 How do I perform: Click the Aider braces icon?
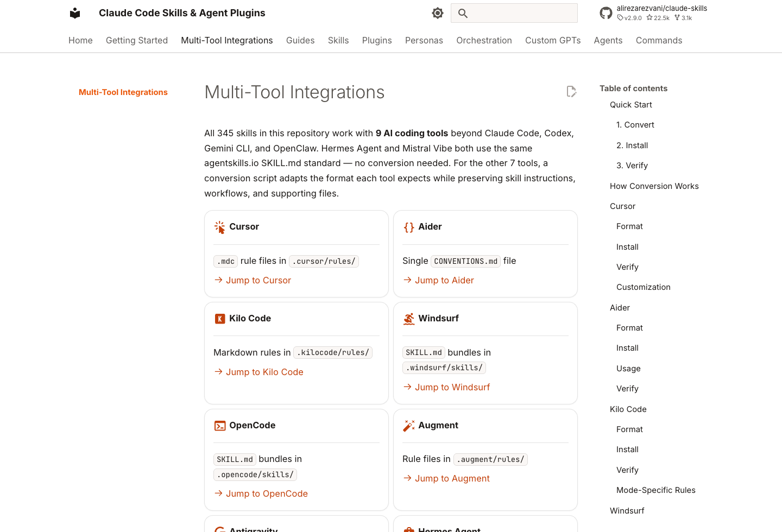point(408,227)
